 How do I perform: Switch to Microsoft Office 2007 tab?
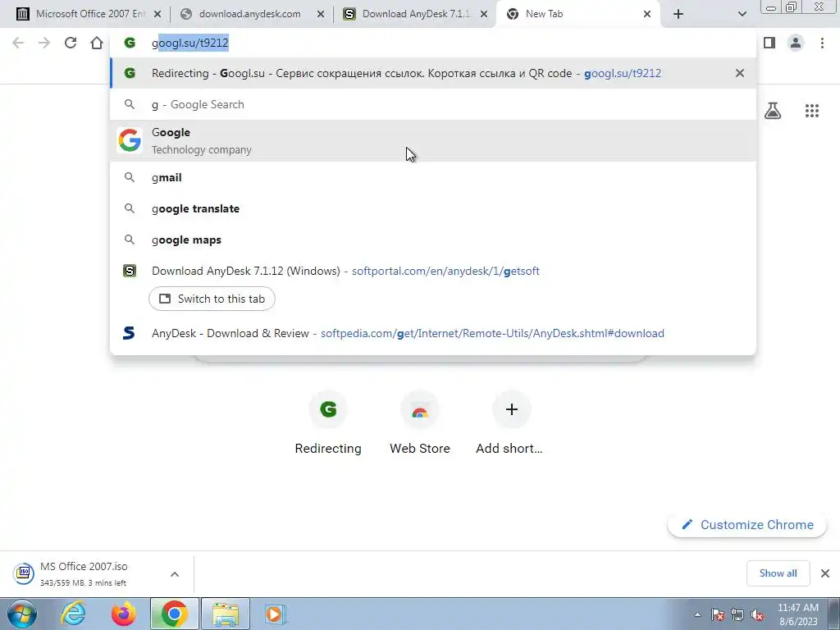[89, 14]
